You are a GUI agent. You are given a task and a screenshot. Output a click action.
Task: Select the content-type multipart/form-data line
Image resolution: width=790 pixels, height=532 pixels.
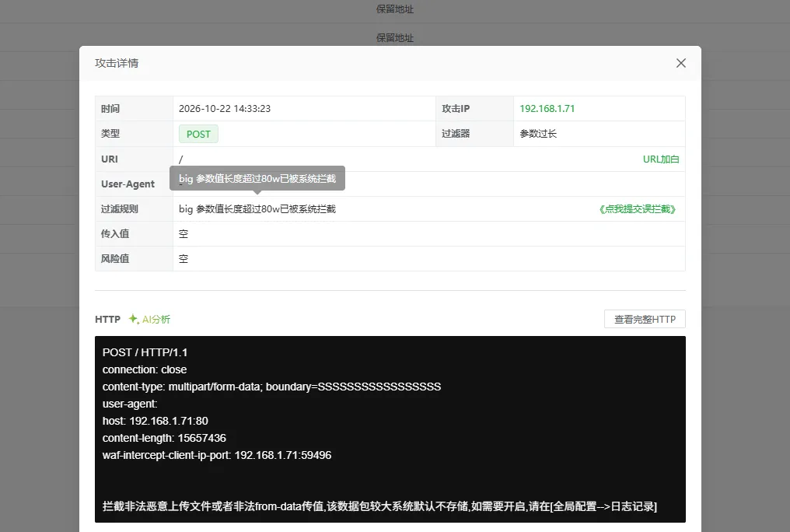(271, 387)
